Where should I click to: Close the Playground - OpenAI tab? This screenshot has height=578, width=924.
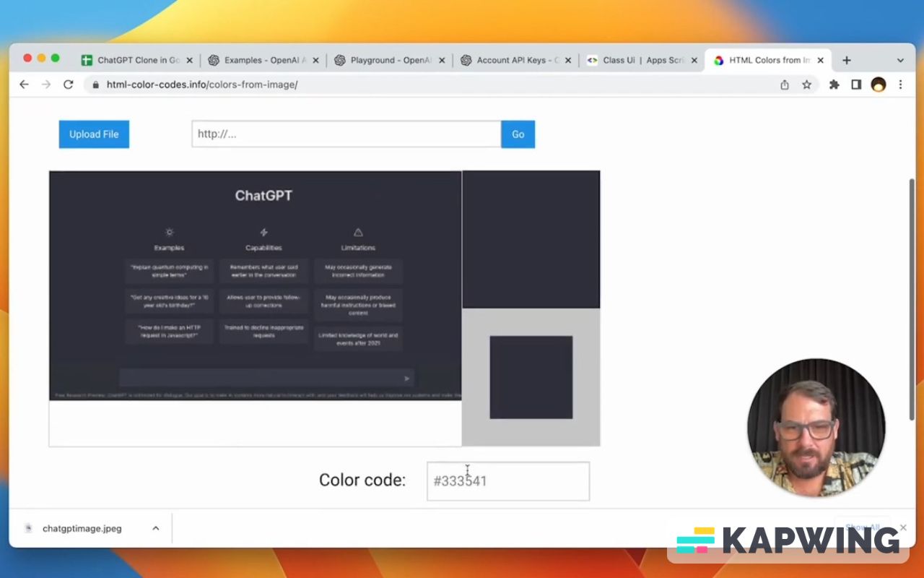coord(442,61)
